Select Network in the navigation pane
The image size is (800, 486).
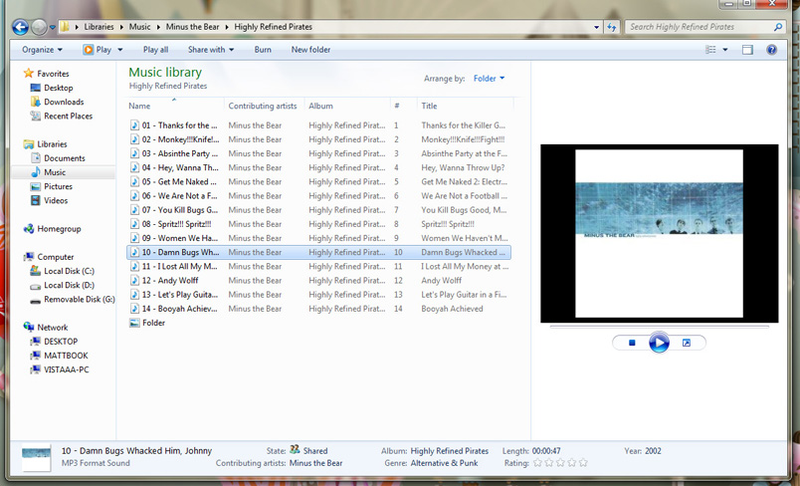click(52, 327)
